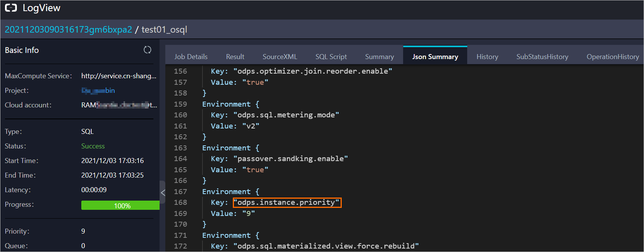Open the Job Details tab
644x252 pixels.
pyautogui.click(x=191, y=57)
